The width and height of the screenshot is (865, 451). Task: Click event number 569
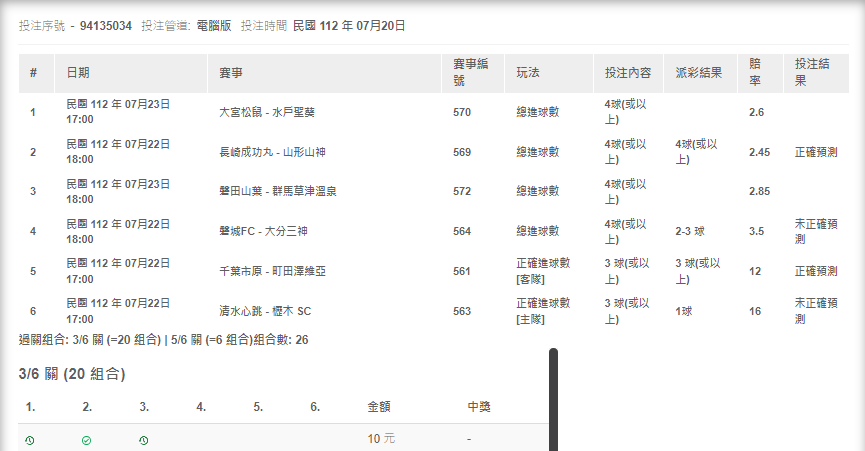[462, 152]
